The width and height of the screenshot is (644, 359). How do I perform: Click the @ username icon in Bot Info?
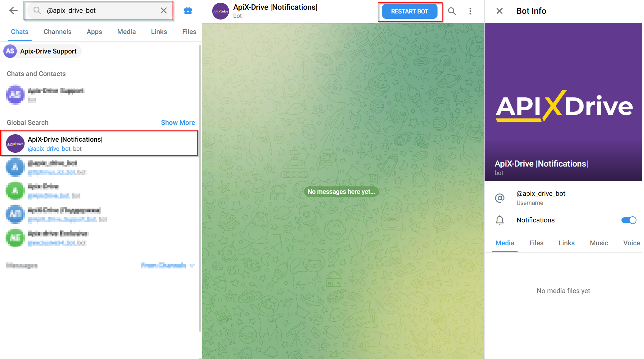[x=500, y=198]
